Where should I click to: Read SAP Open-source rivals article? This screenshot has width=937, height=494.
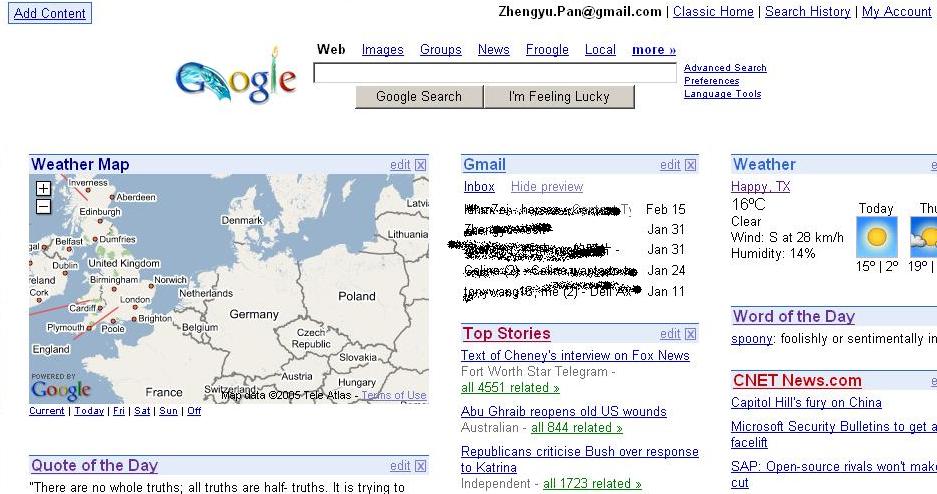834,475
